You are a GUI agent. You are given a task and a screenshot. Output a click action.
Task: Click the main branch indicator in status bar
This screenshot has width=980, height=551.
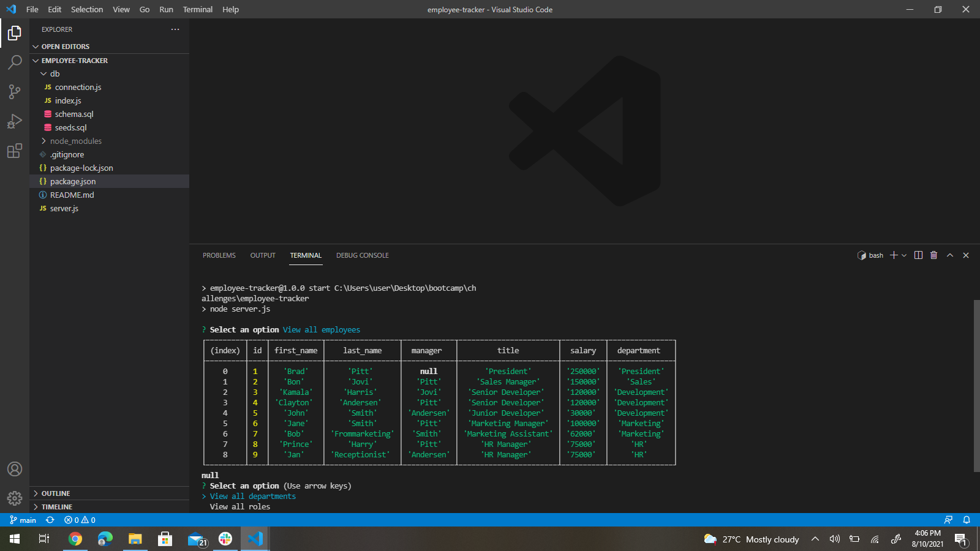click(x=23, y=520)
